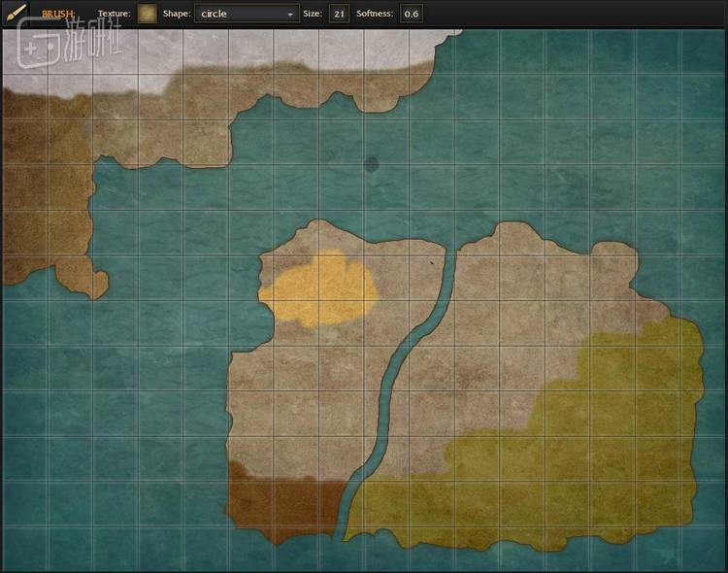Image resolution: width=728 pixels, height=573 pixels.
Task: Click the white snowy terrain at the top
Action: tap(291, 49)
